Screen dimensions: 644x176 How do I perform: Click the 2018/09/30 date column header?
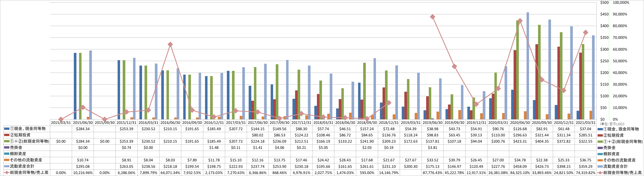[367, 123]
